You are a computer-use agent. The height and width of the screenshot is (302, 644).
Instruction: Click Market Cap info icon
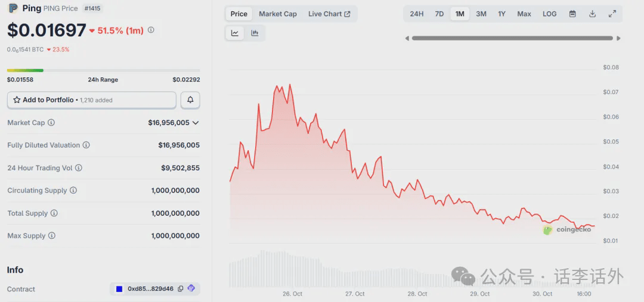[51, 123]
